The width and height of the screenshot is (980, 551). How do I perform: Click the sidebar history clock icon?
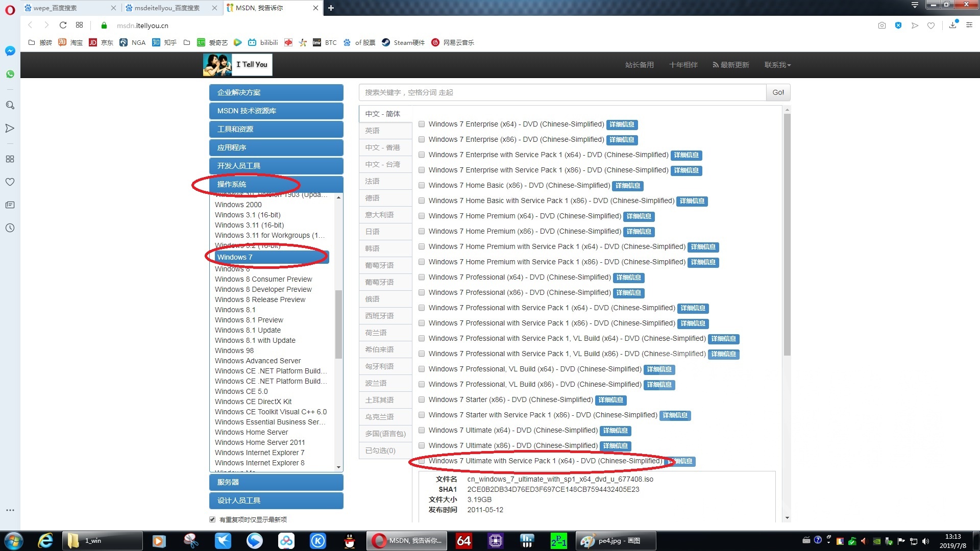point(10,228)
